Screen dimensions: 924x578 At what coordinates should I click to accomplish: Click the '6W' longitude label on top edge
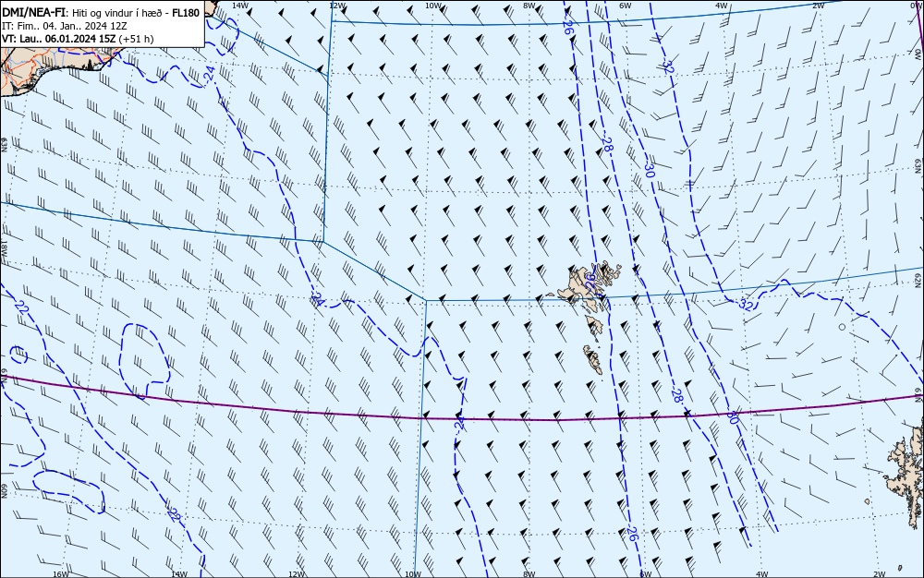click(x=626, y=6)
